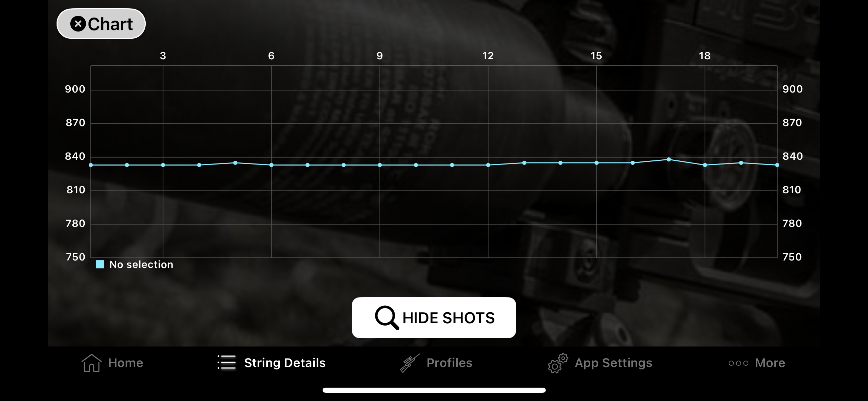Close the Chart view with the X icon
868x401 pixels.
tap(78, 24)
